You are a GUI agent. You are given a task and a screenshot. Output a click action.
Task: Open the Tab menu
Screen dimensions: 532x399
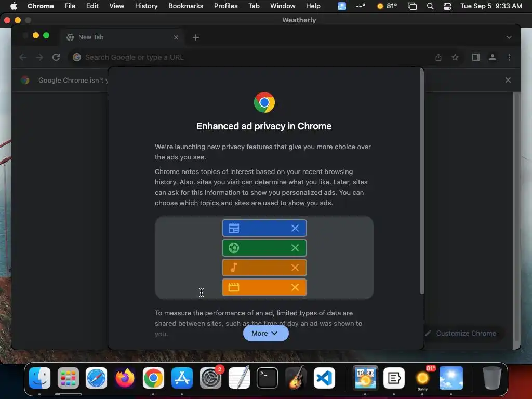click(254, 6)
